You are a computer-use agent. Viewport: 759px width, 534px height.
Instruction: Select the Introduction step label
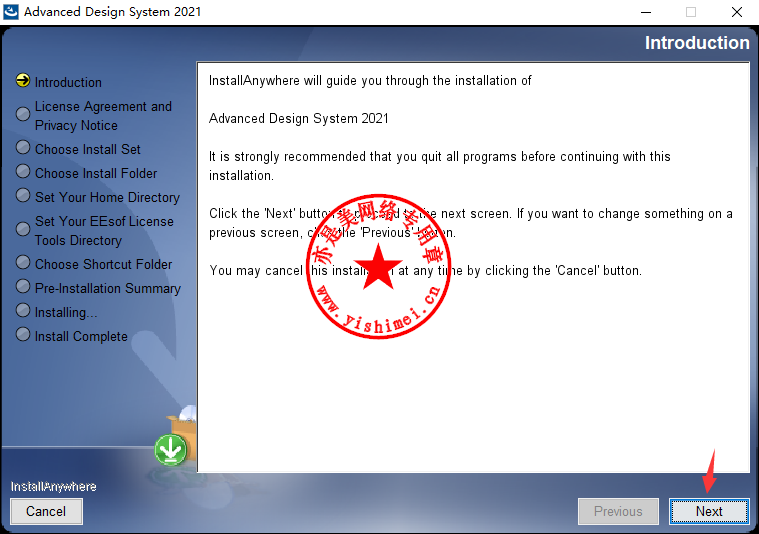[68, 83]
